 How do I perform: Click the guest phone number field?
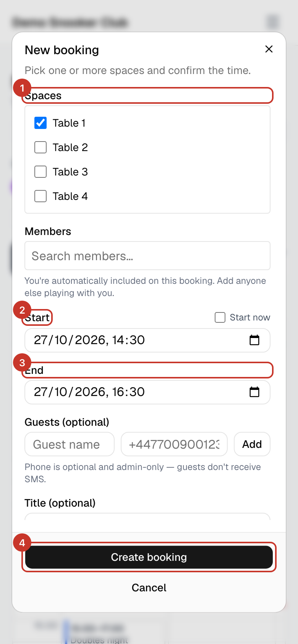(x=174, y=444)
